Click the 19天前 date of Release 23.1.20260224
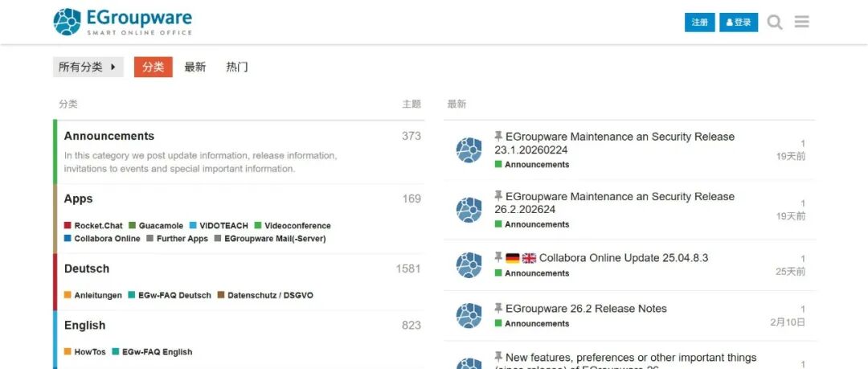868x369 pixels. [791, 156]
